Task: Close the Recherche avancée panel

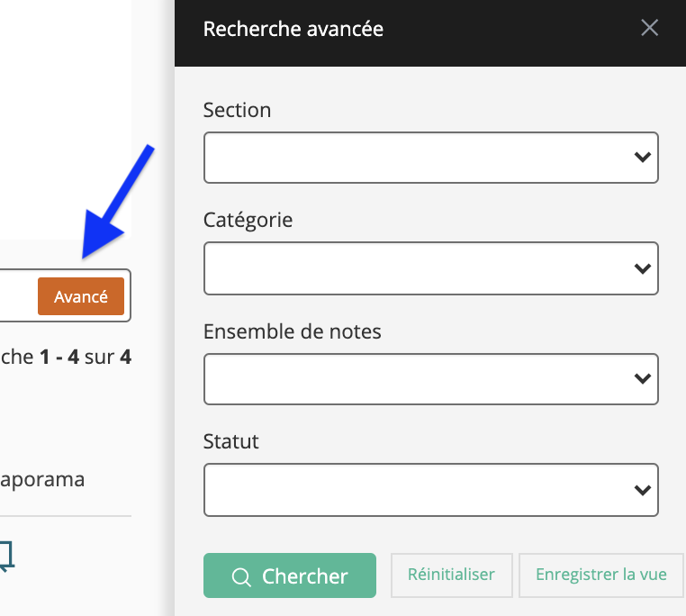Action: tap(649, 28)
